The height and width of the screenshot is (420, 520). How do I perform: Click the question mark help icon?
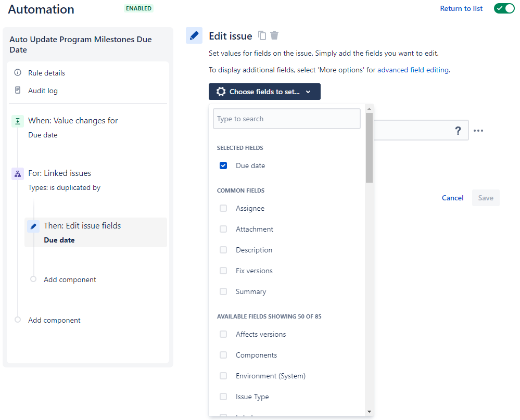point(458,131)
